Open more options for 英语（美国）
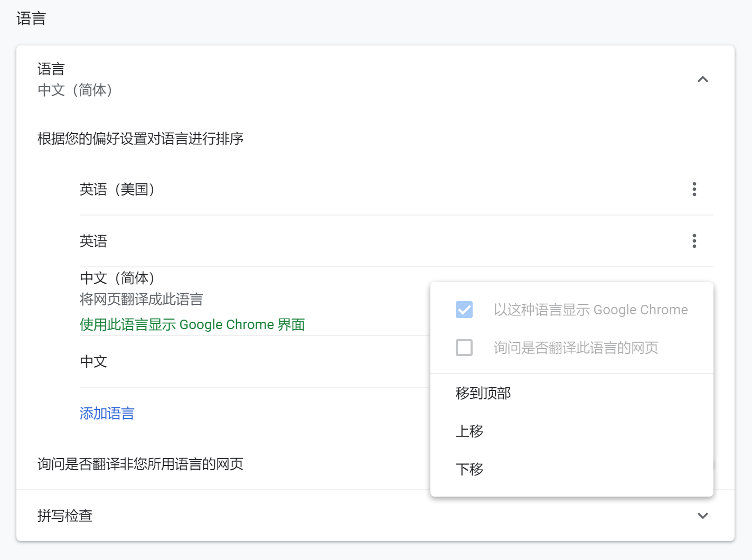Image resolution: width=752 pixels, height=560 pixels. pyautogui.click(x=694, y=189)
